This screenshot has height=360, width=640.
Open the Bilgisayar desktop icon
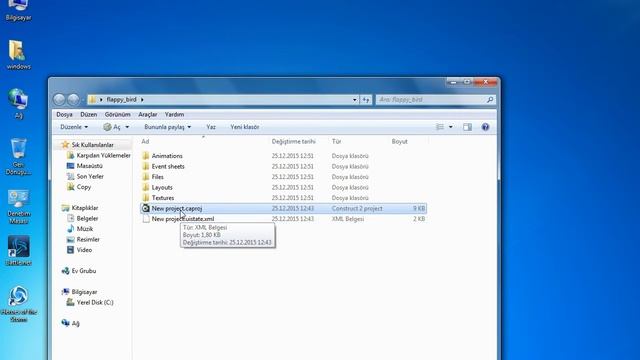[18, 10]
